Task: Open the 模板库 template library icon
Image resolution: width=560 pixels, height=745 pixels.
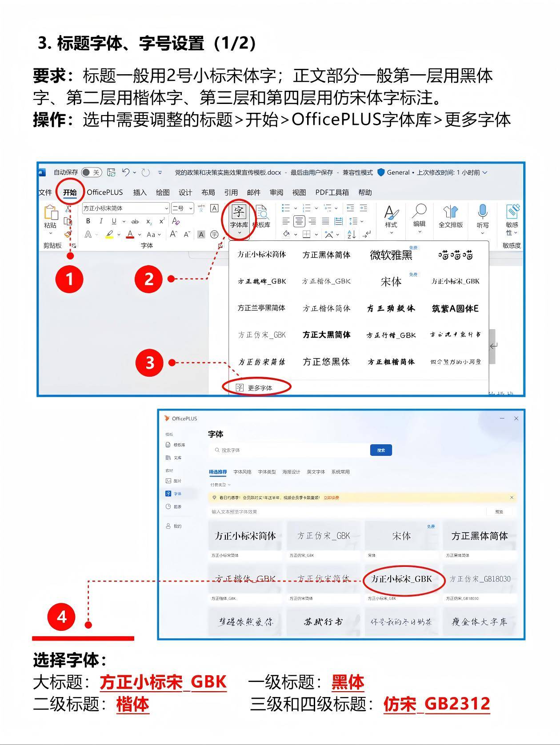Action: (x=261, y=217)
